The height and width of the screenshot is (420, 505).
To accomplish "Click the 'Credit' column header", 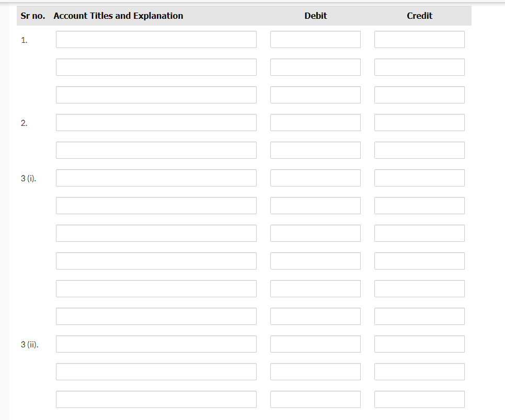I will (419, 16).
